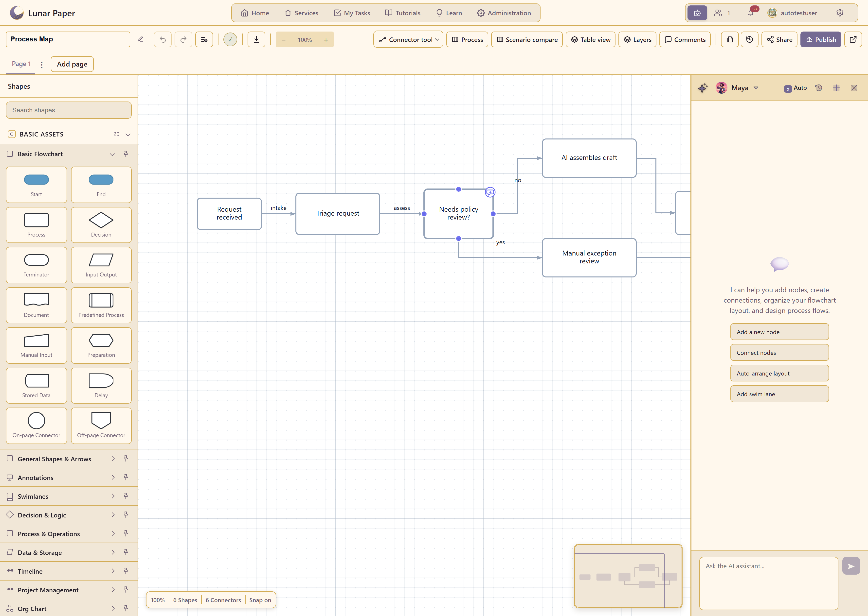Switch to the Page 1 tab
This screenshot has height=616, width=868.
[21, 64]
